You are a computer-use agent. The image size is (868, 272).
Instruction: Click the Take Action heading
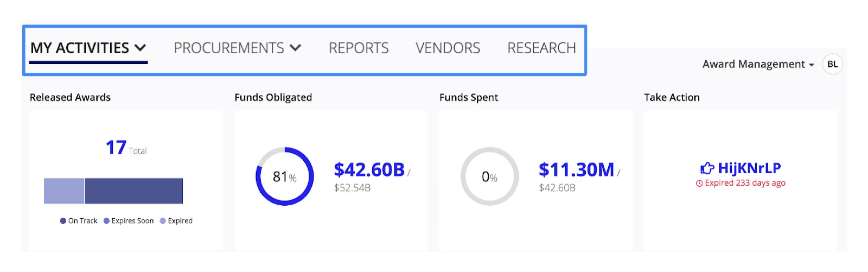(x=672, y=98)
